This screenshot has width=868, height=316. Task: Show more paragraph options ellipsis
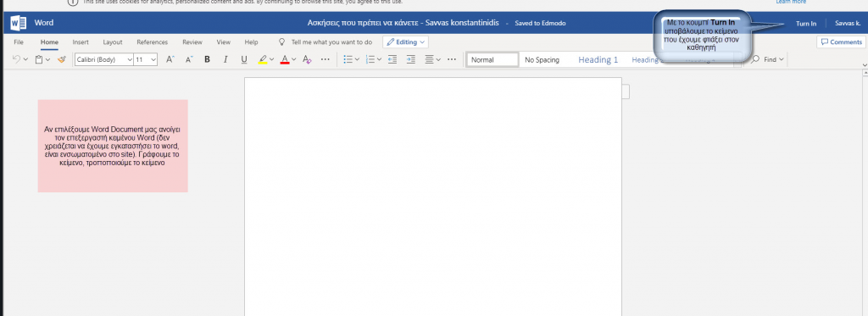click(x=452, y=59)
